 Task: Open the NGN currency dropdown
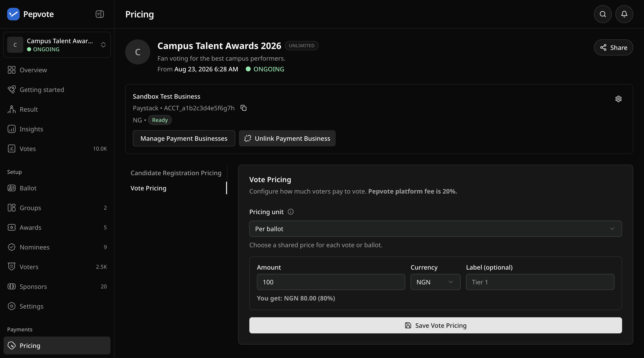pos(435,282)
